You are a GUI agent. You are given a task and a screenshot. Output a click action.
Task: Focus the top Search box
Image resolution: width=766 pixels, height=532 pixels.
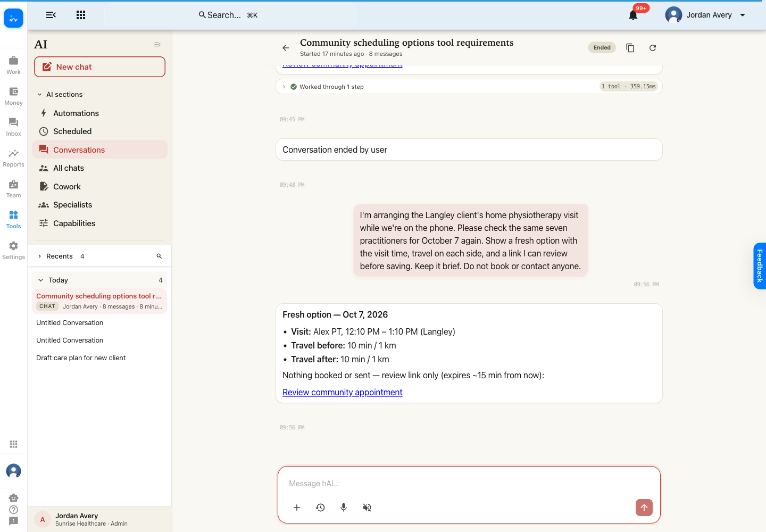click(230, 15)
